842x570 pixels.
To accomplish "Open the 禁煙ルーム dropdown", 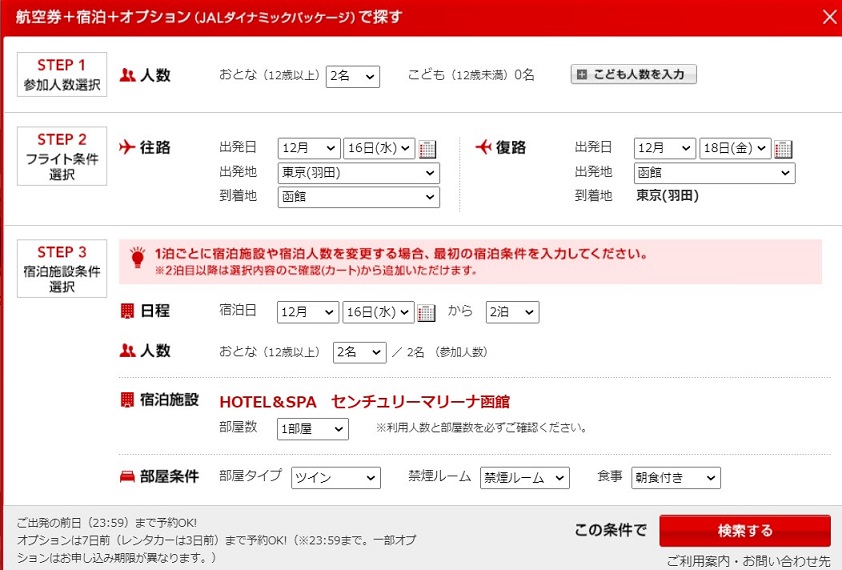I will [525, 478].
